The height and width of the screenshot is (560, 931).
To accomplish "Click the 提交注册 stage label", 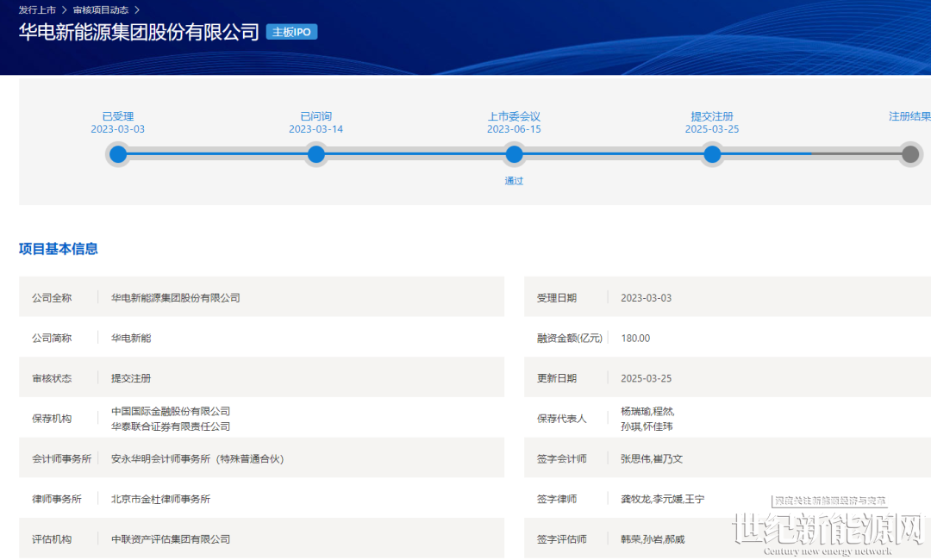I will 712,116.
